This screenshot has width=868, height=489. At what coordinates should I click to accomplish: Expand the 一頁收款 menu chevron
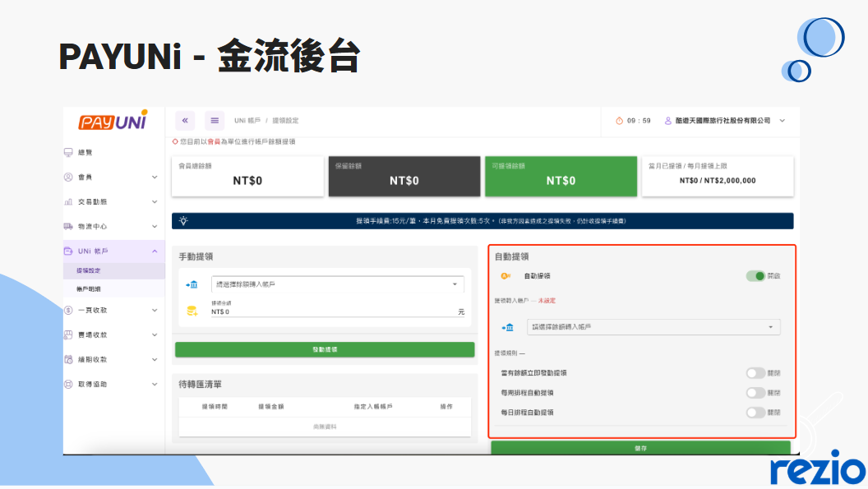155,310
